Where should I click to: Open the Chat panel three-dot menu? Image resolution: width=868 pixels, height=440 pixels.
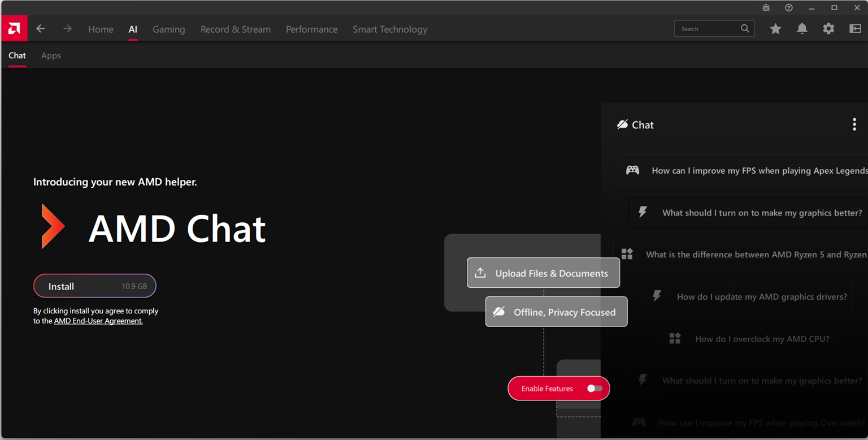[854, 124]
